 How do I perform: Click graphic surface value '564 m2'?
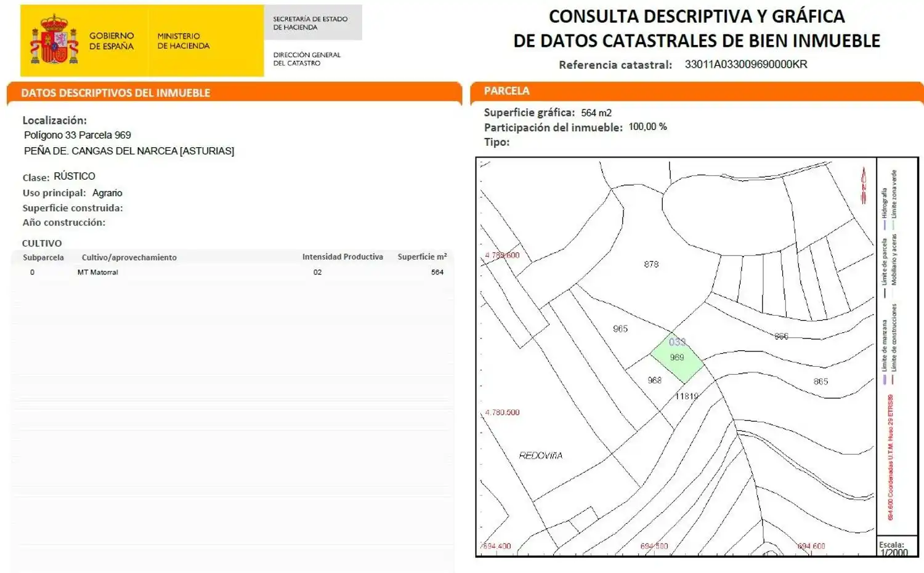click(x=596, y=113)
